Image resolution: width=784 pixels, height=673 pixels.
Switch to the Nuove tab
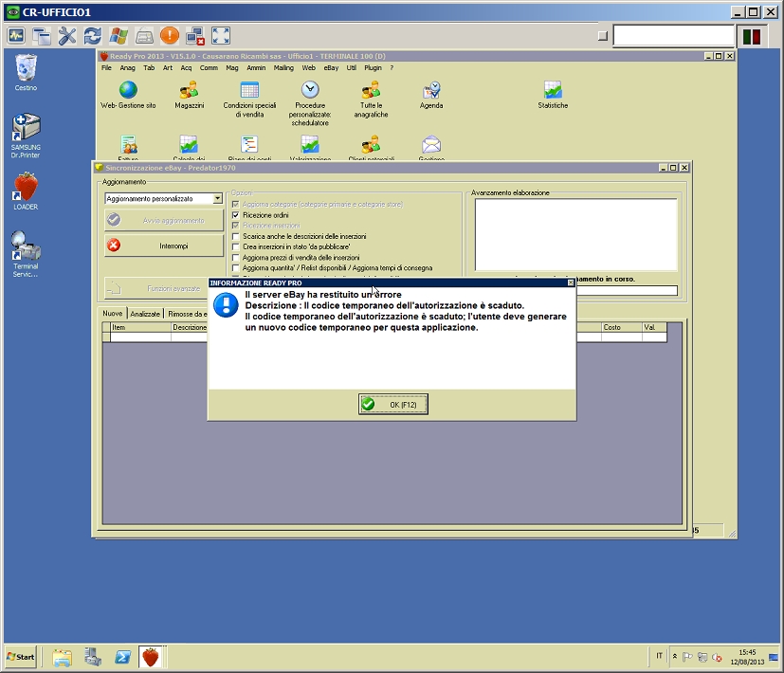pos(112,313)
